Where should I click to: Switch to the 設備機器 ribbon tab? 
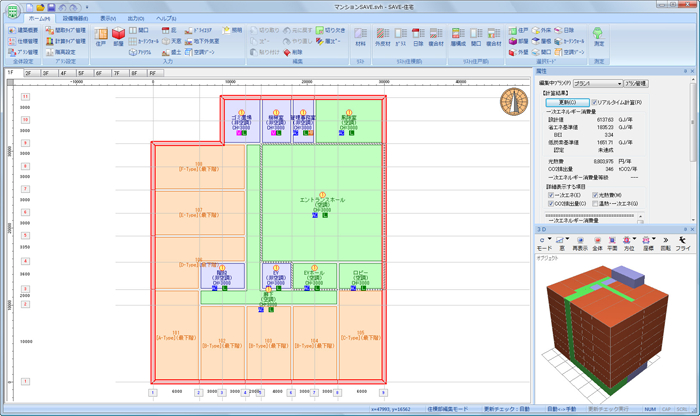coord(75,19)
